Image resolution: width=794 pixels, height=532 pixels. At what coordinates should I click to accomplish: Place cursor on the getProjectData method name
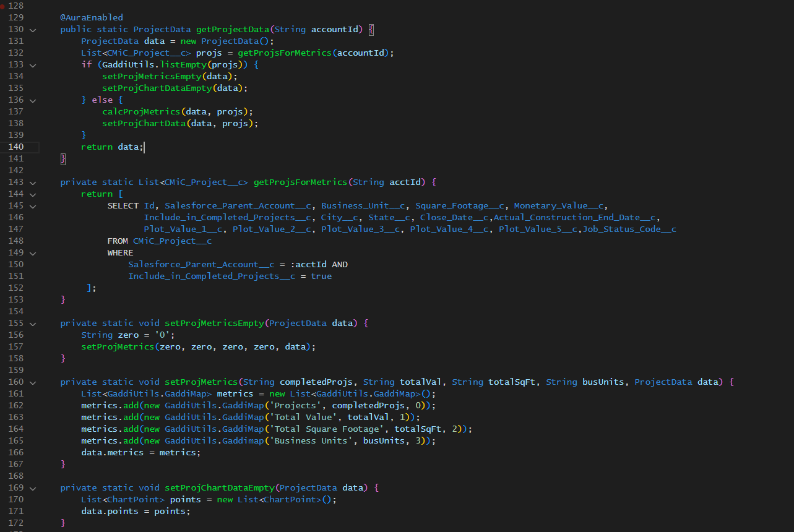coord(233,29)
